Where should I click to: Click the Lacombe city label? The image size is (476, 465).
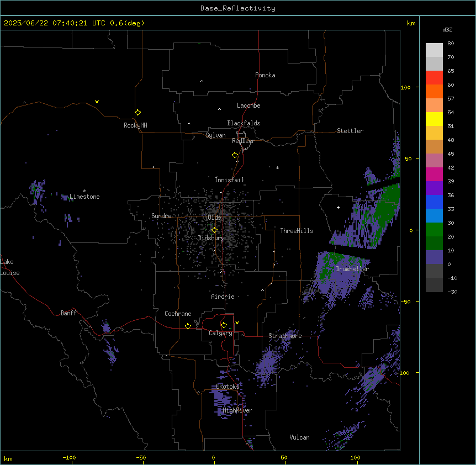248,105
